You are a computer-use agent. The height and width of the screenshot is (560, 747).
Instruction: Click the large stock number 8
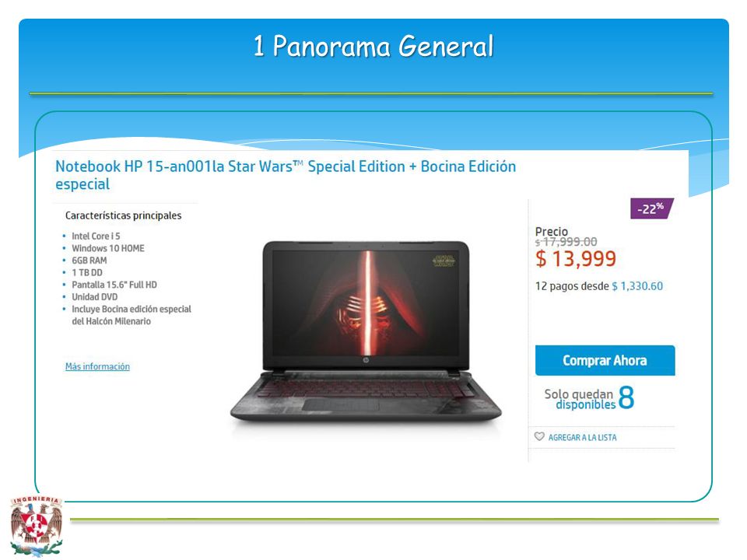(626, 397)
